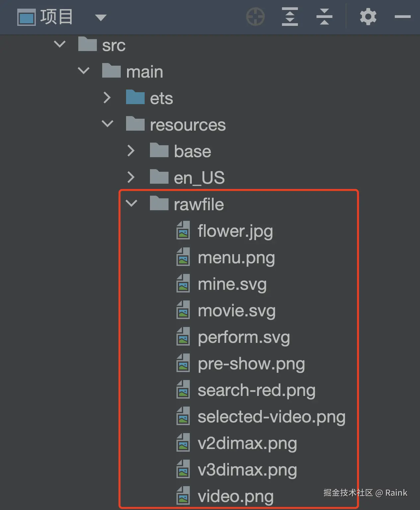Click the Collapse All toolbar icon
420x510 pixels.
pyautogui.click(x=324, y=17)
